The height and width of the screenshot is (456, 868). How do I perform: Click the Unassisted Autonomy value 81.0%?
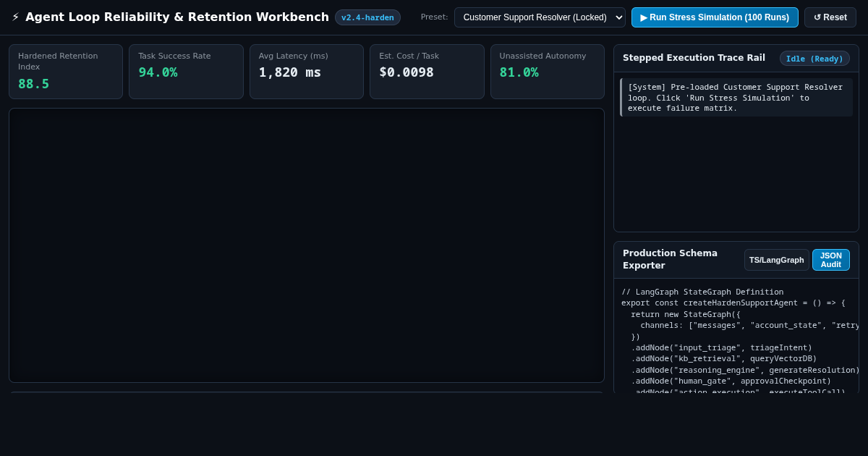pyautogui.click(x=519, y=72)
